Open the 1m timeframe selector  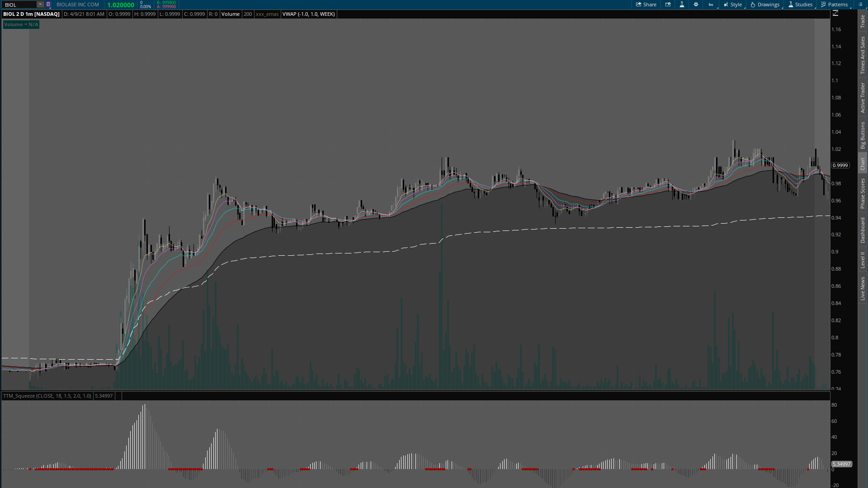(711, 5)
